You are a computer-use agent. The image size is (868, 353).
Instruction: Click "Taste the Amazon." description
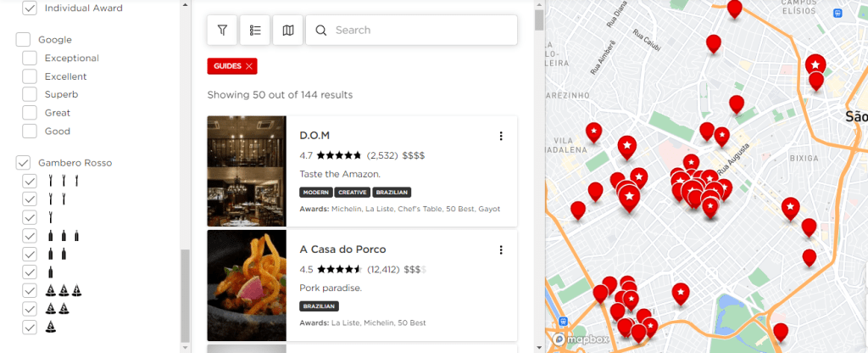coord(340,174)
